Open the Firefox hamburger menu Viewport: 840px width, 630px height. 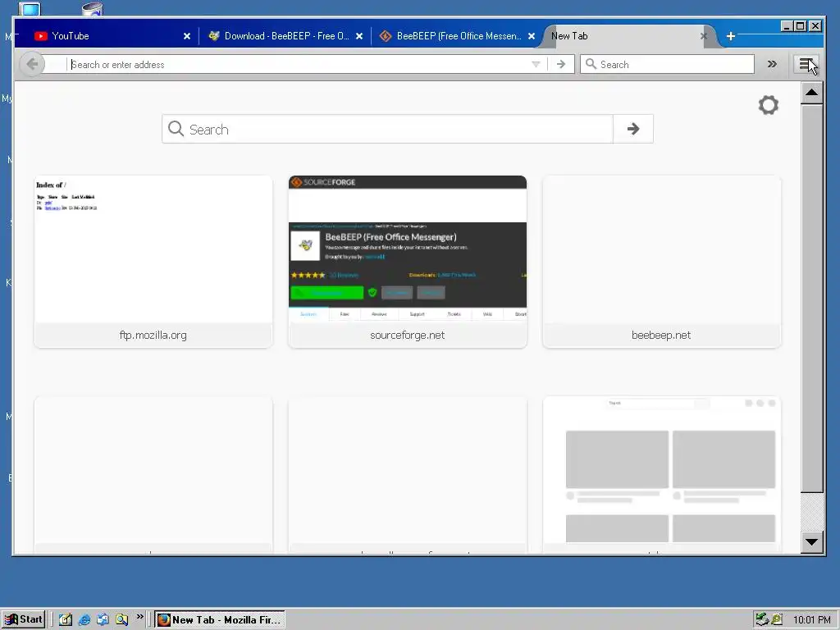point(806,65)
